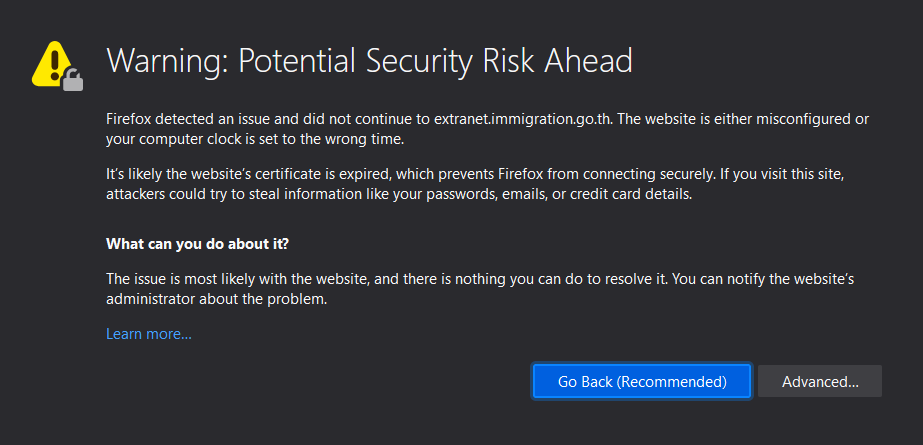Click "You can notify the website's" text
This screenshot has width=923, height=445.
[x=763, y=278]
